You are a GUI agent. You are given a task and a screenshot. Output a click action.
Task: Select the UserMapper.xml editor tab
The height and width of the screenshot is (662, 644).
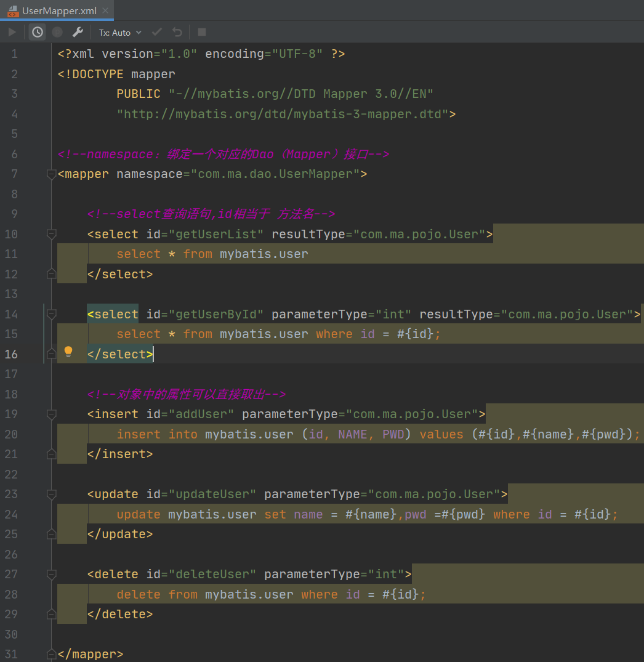click(59, 10)
